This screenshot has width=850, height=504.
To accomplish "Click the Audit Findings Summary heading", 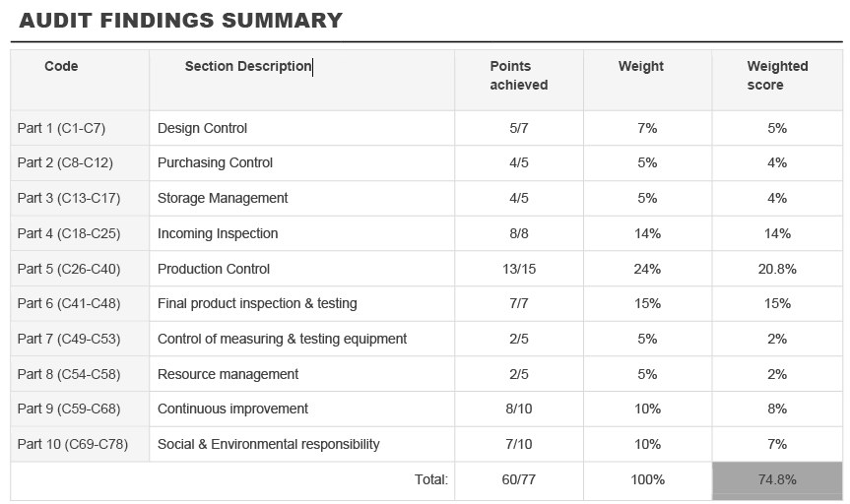I will click(x=181, y=21).
